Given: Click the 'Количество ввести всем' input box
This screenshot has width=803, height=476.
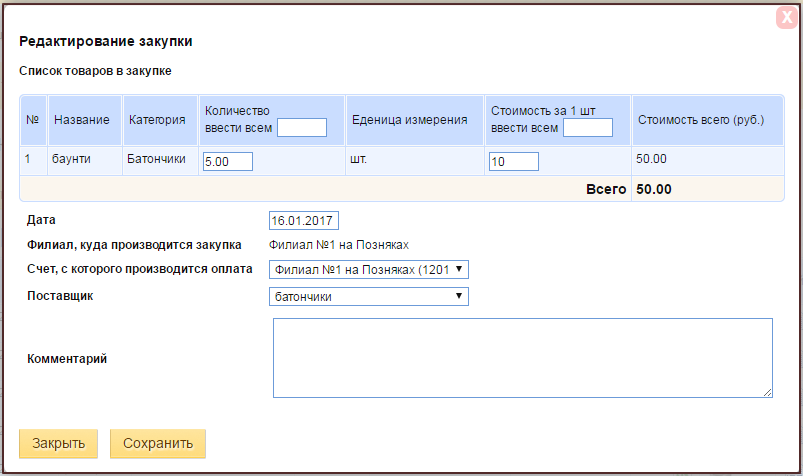Looking at the screenshot, I should (302, 128).
